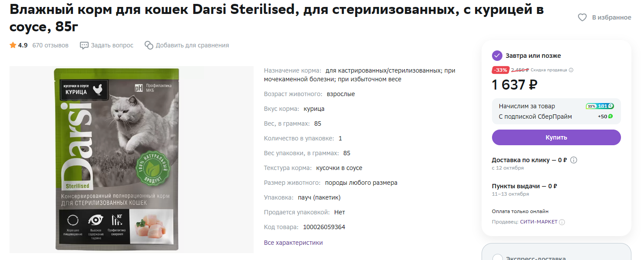
Task: Click Задать вопрос link
Action: coord(112,45)
